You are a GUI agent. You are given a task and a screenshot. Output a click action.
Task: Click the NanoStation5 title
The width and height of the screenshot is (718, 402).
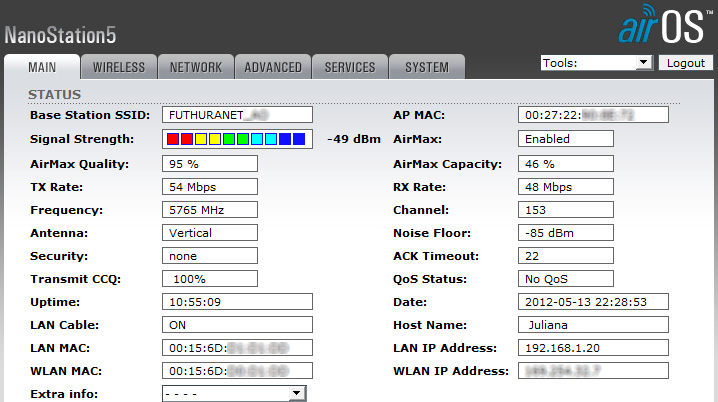[60, 35]
